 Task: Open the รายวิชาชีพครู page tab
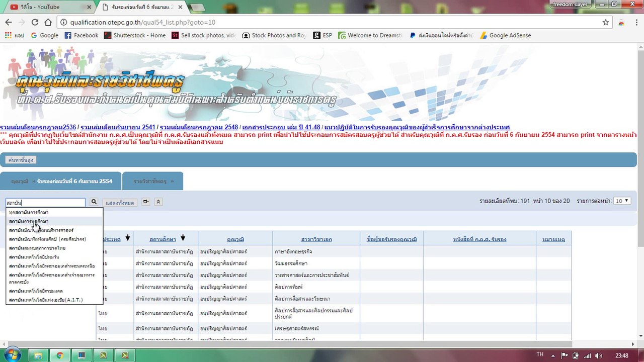point(153,181)
